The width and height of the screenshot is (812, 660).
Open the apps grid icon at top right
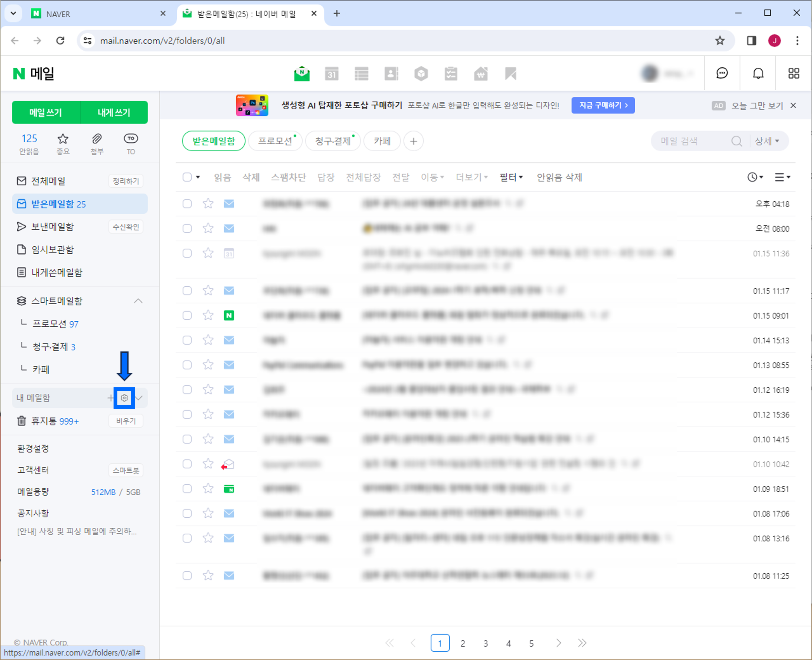coord(793,73)
